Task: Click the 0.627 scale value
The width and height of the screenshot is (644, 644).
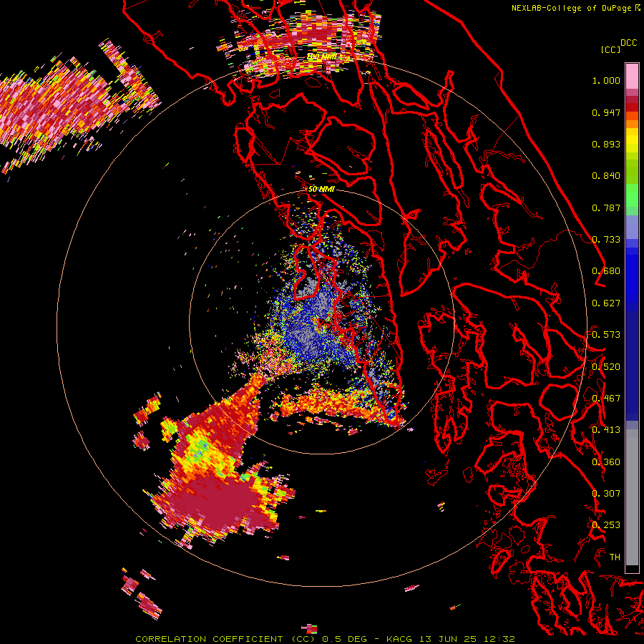Action: (606, 303)
